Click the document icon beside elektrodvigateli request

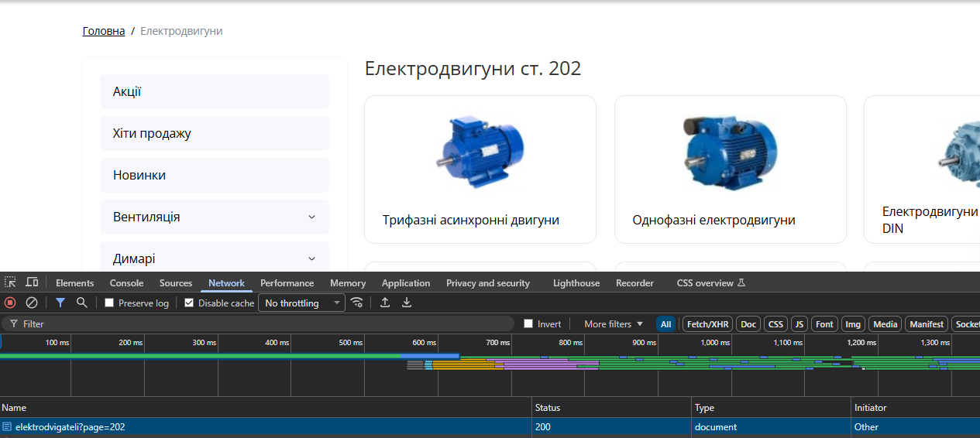coord(7,427)
